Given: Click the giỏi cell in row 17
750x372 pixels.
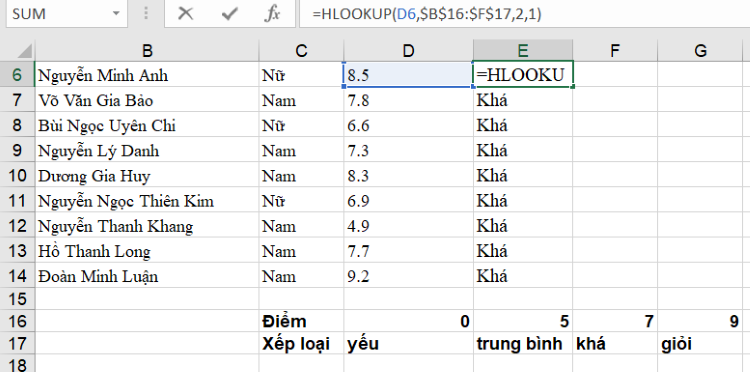Looking at the screenshot, I should click(700, 343).
